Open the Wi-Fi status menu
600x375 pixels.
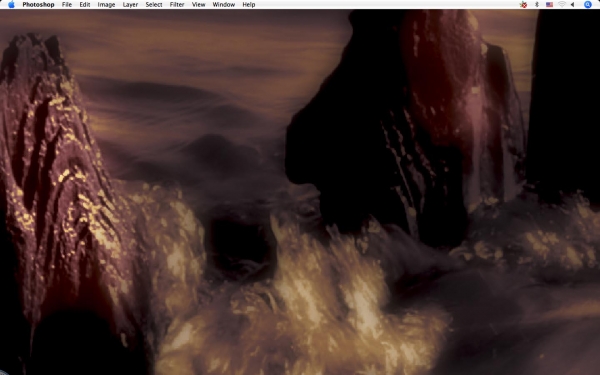pyautogui.click(x=562, y=5)
